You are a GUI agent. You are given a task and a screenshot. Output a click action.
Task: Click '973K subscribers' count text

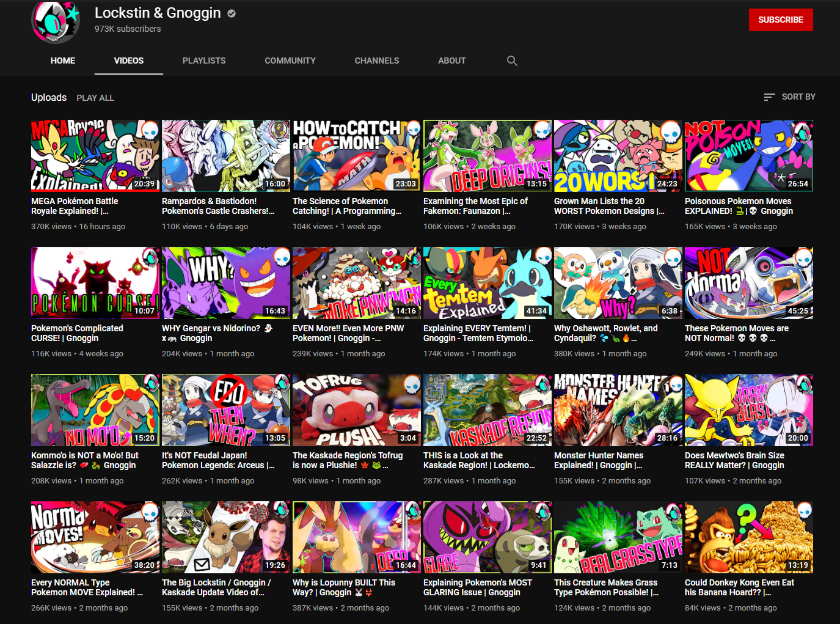[x=128, y=29]
